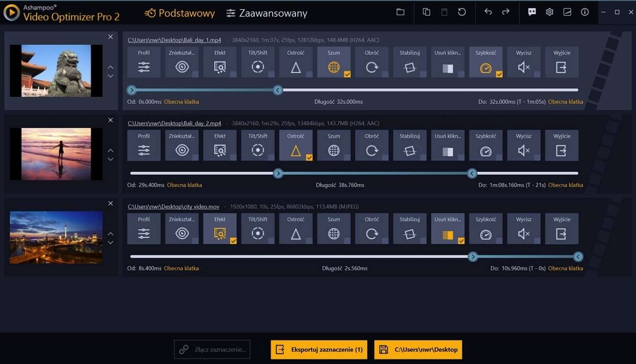Remove city video.mov with its X button
Viewport: 636px width, 364px height.
click(111, 203)
